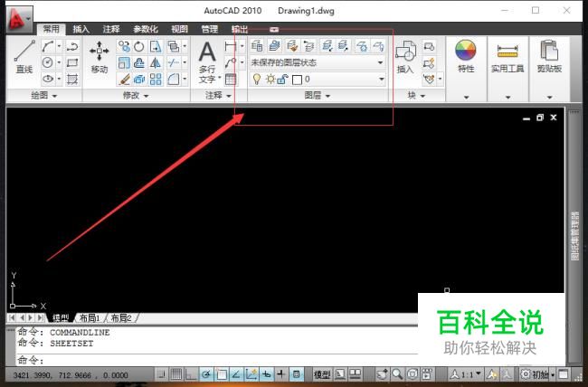Switch to the 布局2 layout tab
This screenshot has width=588, height=387.
121,318
